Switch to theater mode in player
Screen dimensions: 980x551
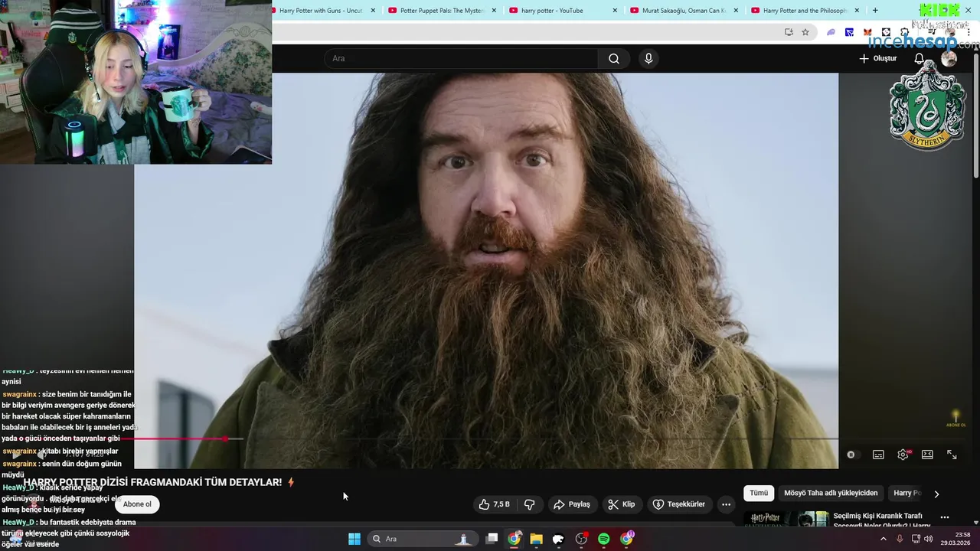(x=927, y=455)
